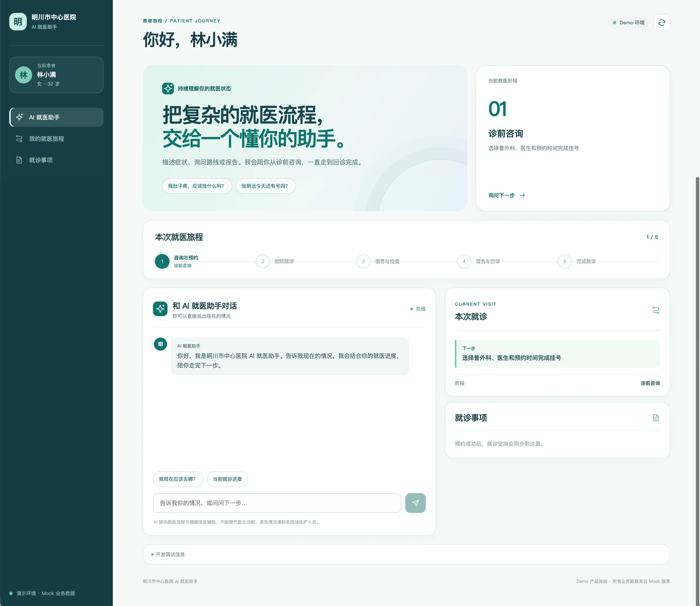Image resolution: width=700 pixels, height=606 pixels.
Task: Click the 和 AI 就医助手对话 panel title
Action: 204,306
